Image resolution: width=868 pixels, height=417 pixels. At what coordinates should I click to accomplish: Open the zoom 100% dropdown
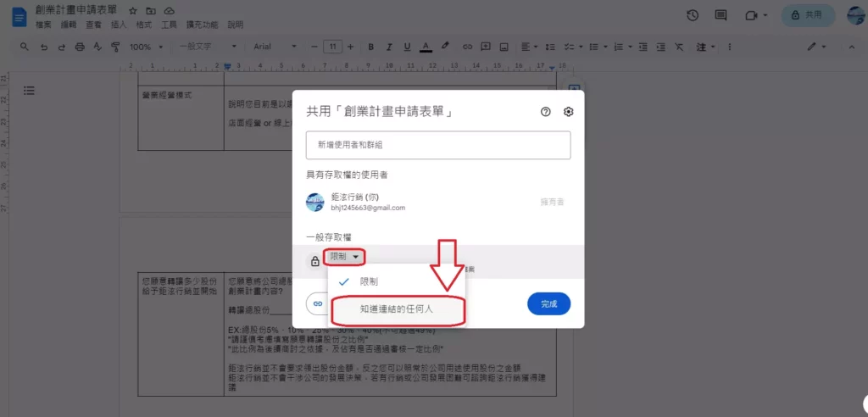[x=146, y=47]
